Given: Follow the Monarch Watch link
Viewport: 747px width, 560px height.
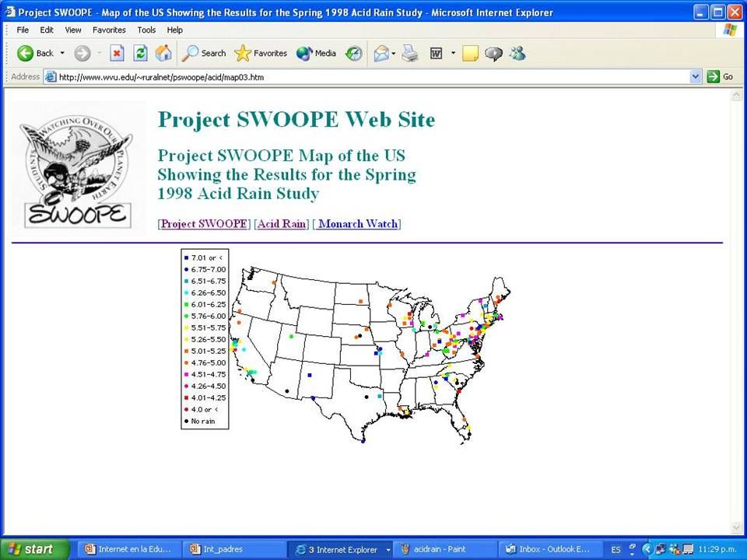Looking at the screenshot, I should (358, 224).
